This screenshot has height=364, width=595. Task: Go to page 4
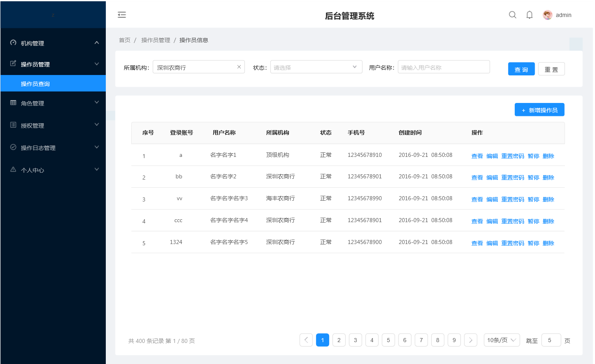[x=372, y=340]
